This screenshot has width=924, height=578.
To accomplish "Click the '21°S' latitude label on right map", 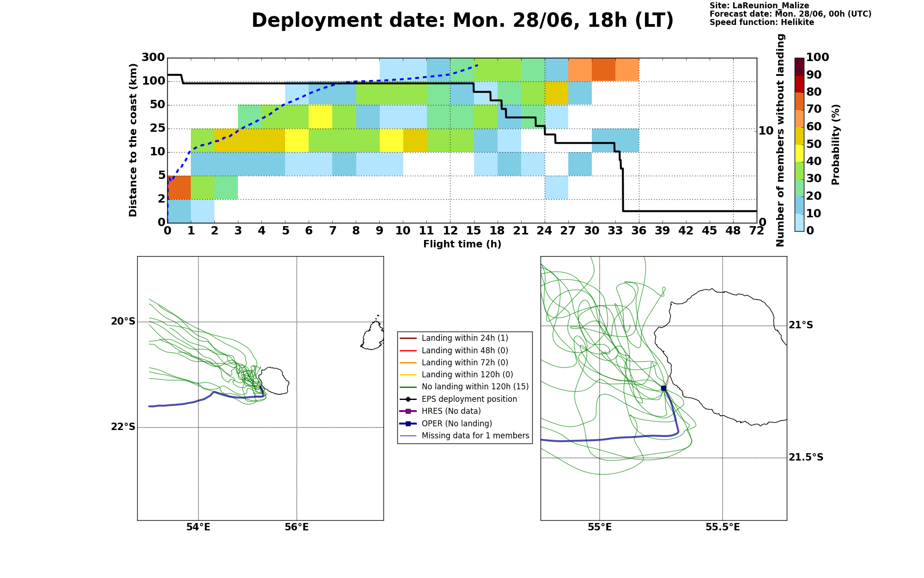I will (801, 325).
